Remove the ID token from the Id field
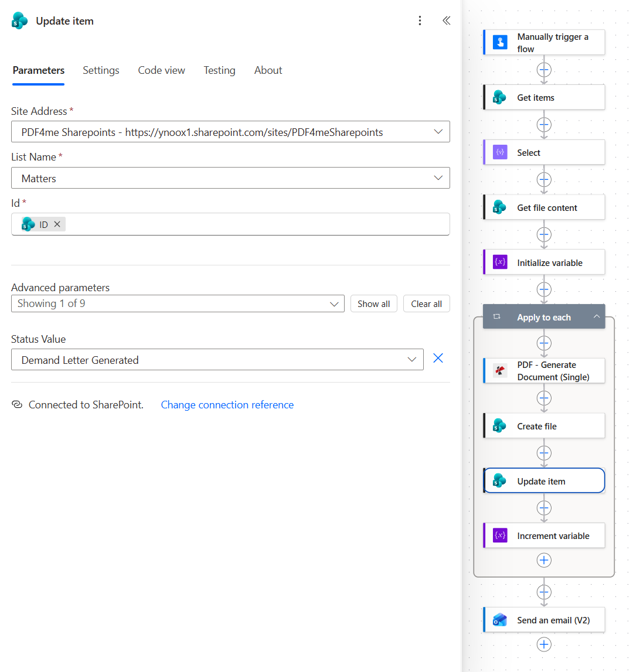633x672 pixels. click(x=57, y=224)
